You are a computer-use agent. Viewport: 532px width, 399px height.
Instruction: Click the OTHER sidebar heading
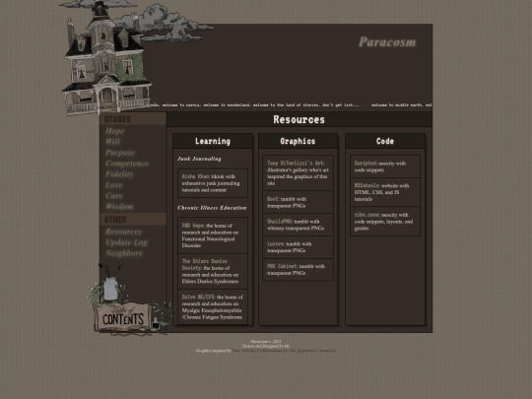coord(115,220)
